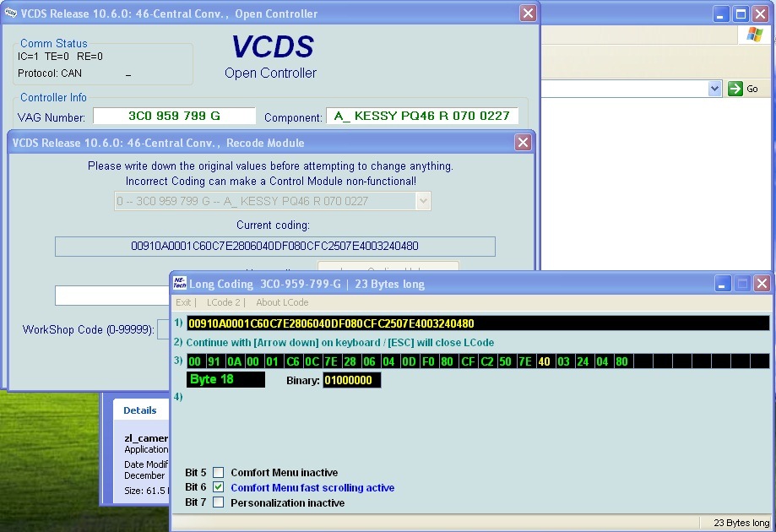
Task: Click the Details panel header
Action: (x=140, y=410)
